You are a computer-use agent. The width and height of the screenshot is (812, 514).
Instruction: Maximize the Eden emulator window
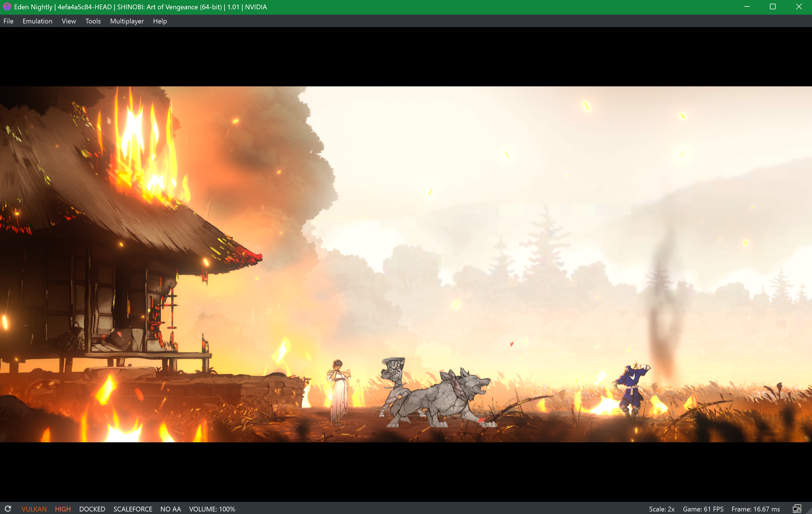pyautogui.click(x=772, y=7)
